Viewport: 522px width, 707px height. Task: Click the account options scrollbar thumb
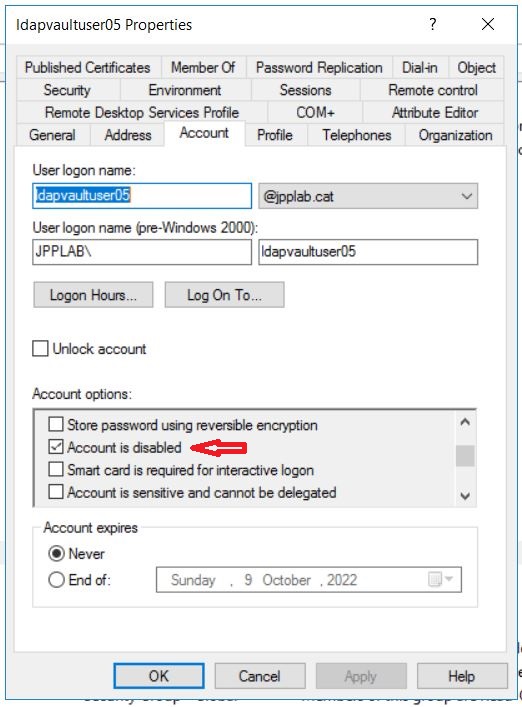point(465,456)
